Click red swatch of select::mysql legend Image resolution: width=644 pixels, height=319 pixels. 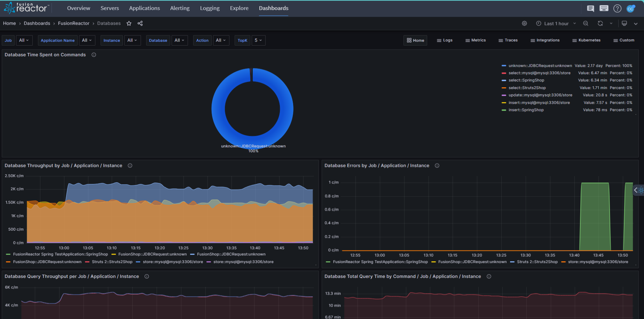(x=504, y=73)
